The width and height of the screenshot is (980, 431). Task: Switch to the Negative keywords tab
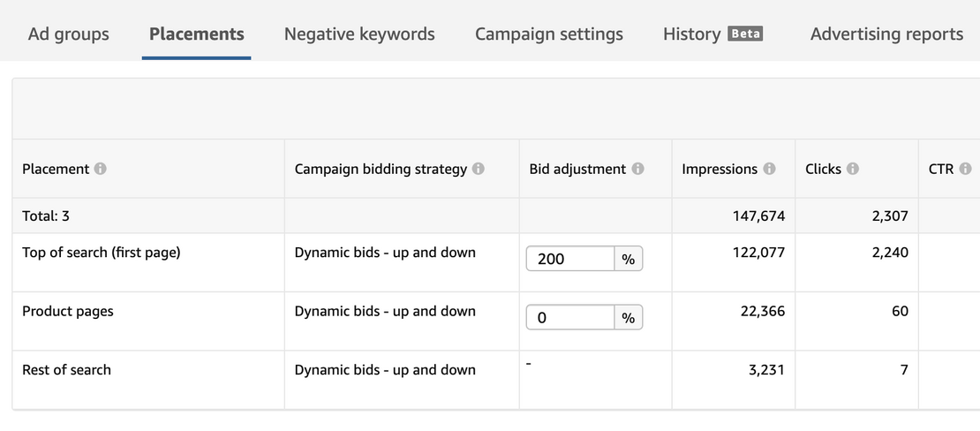(359, 34)
